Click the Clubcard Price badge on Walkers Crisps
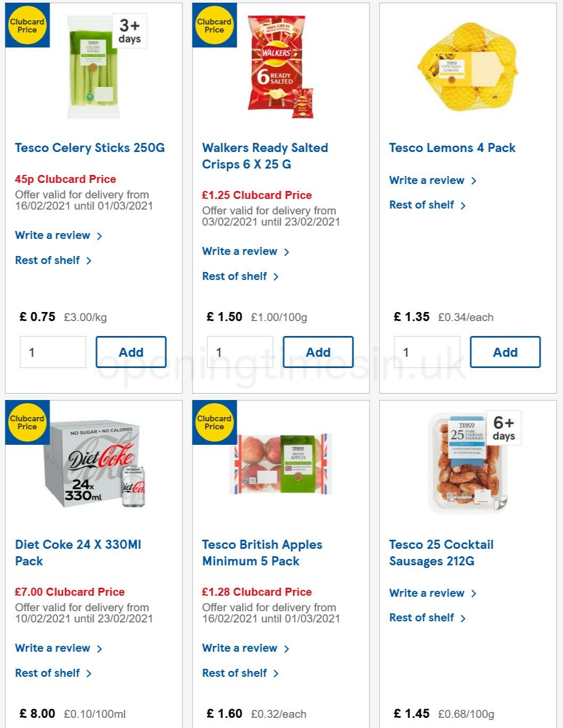563x728 pixels. 214,25
